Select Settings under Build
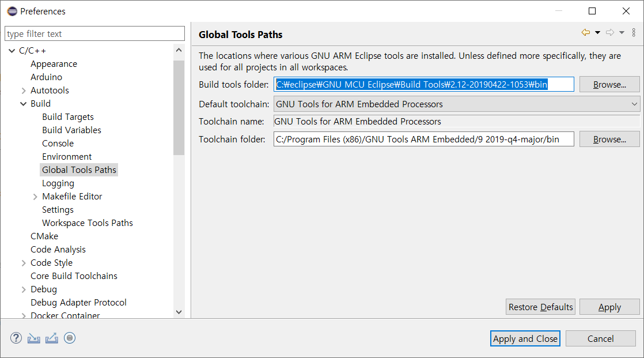Image resolution: width=644 pixels, height=358 pixels. [x=58, y=210]
